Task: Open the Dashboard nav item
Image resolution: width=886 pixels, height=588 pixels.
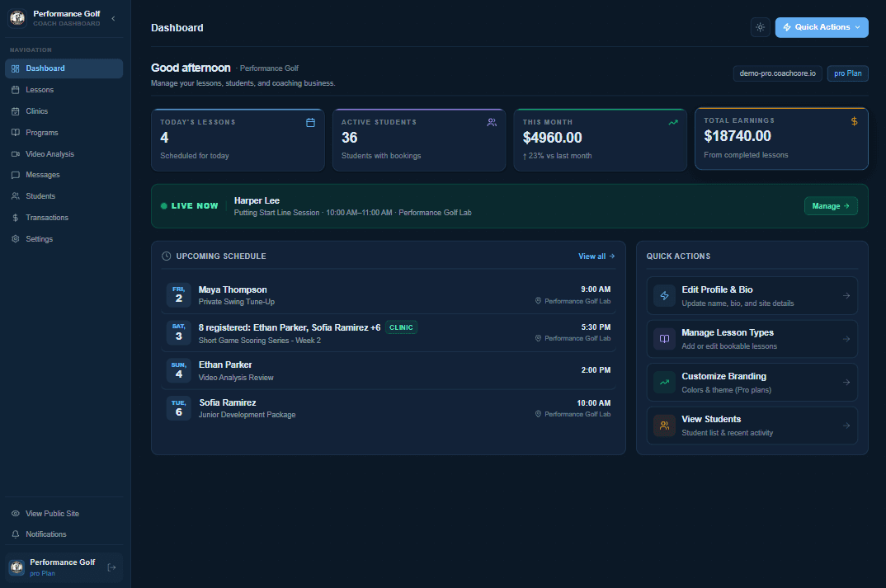Action: pos(64,68)
